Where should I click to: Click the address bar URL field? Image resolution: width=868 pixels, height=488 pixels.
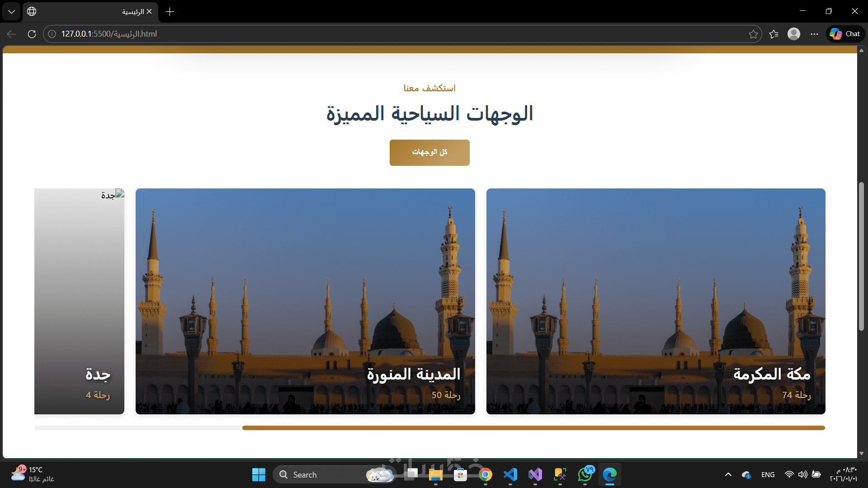[362, 34]
